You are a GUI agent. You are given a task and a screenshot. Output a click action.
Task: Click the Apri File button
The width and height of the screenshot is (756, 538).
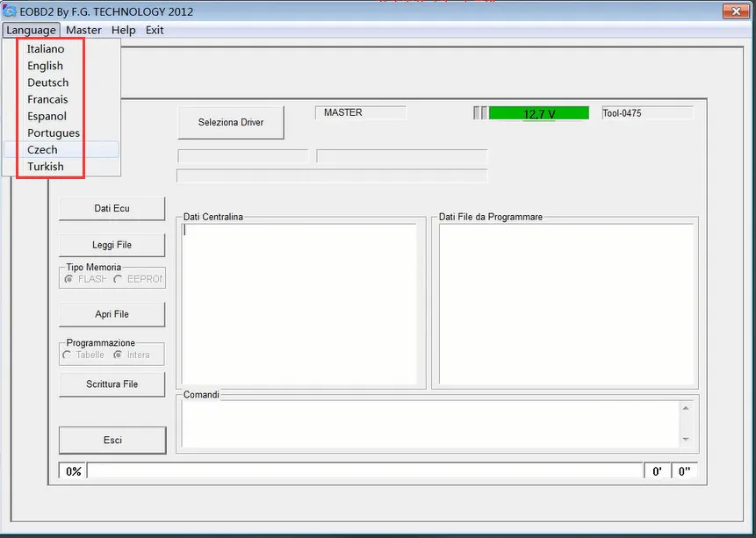coord(112,314)
